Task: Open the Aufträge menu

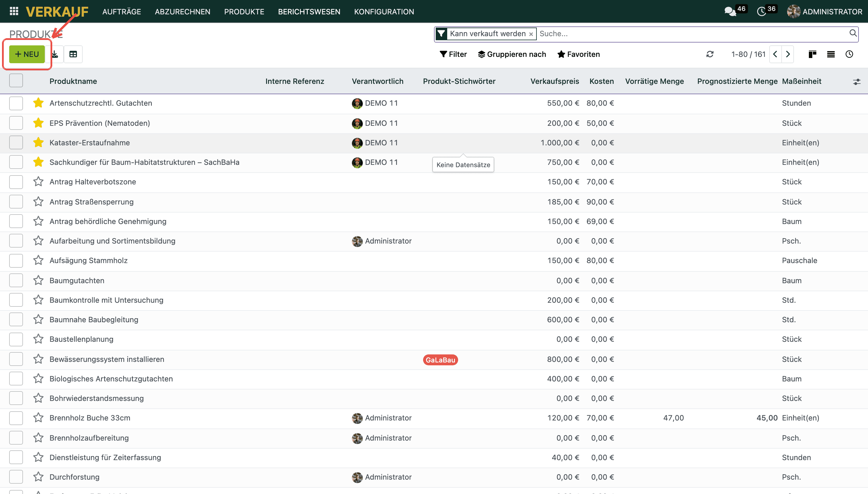Action: point(122,11)
